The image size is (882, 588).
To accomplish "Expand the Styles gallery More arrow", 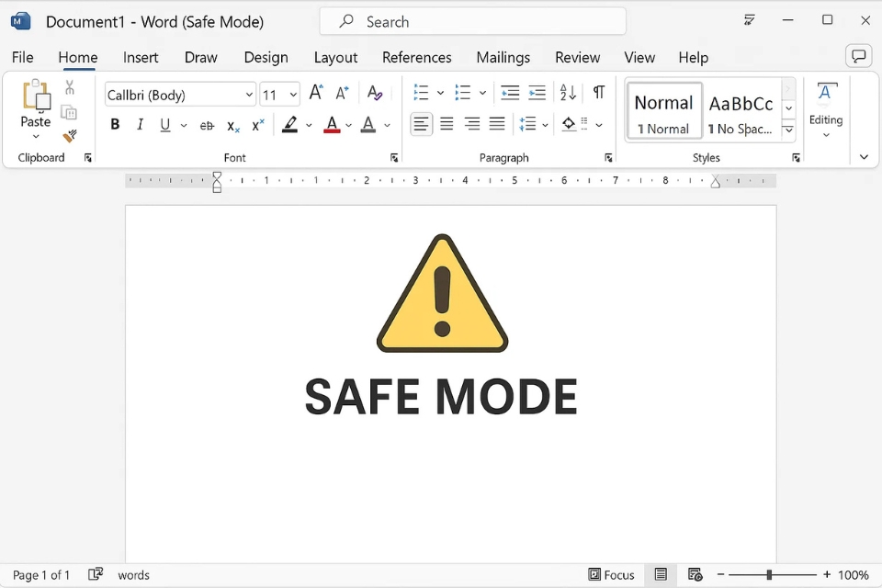I will click(x=788, y=130).
